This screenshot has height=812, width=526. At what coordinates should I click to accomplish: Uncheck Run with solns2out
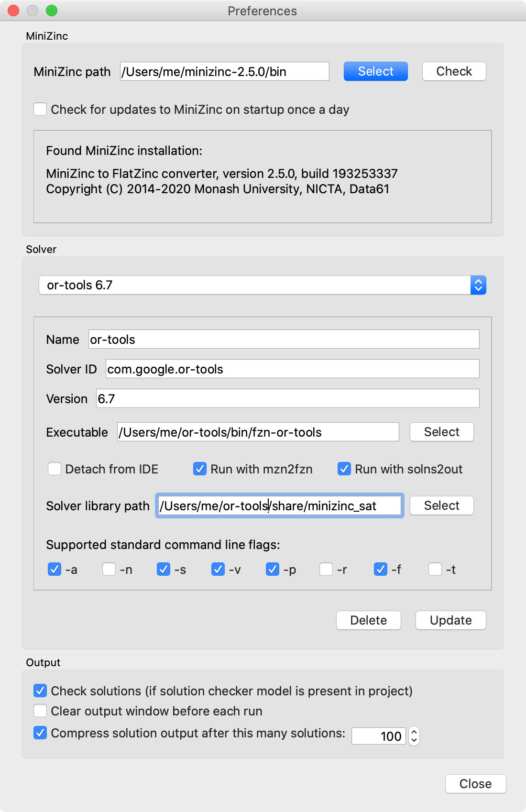344,469
